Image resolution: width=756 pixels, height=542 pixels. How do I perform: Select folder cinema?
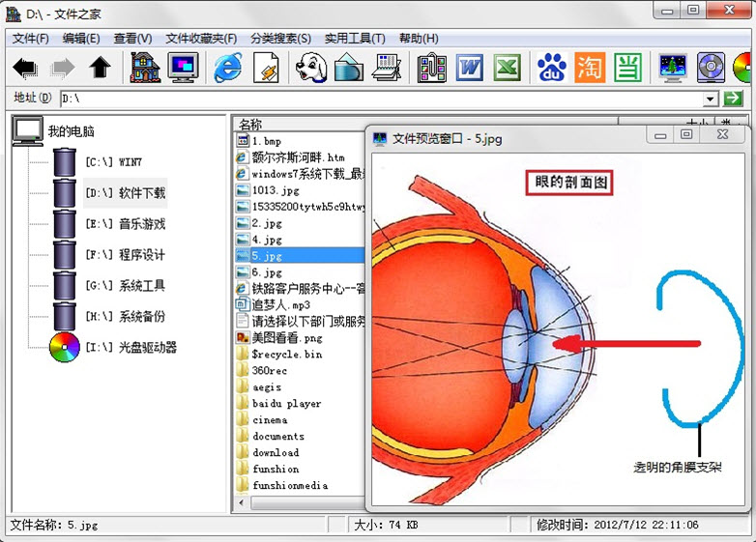point(270,419)
